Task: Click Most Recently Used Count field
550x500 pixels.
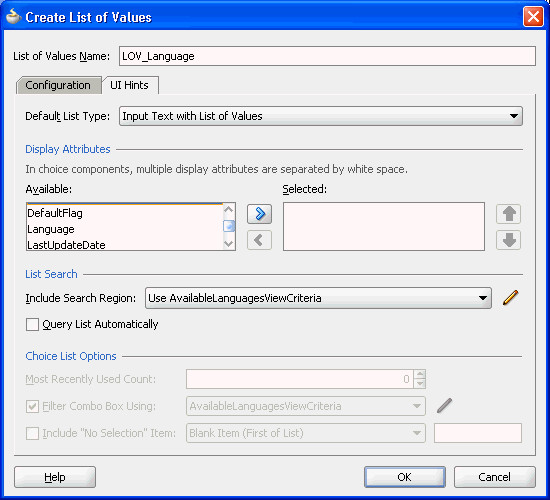Action: [x=300, y=379]
